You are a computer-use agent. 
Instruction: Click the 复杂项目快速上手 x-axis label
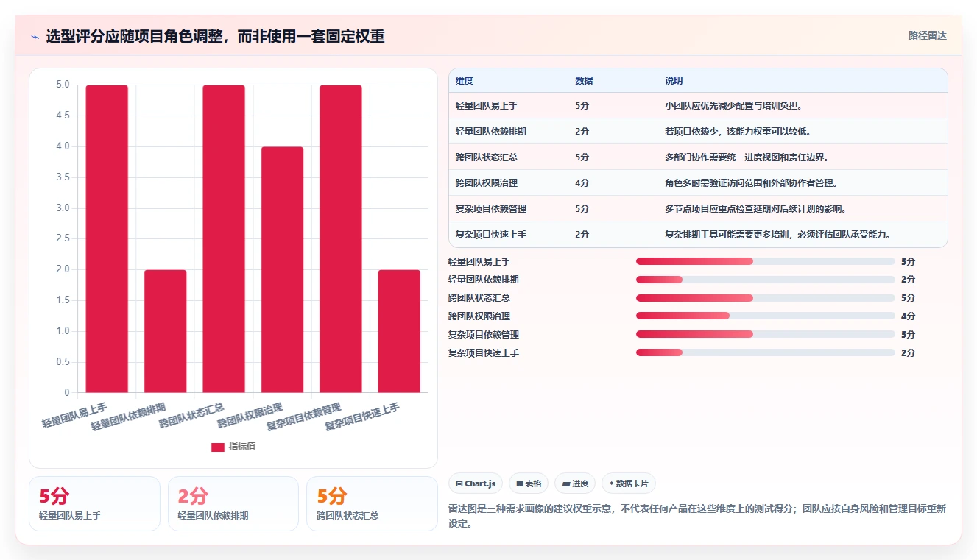pos(362,417)
